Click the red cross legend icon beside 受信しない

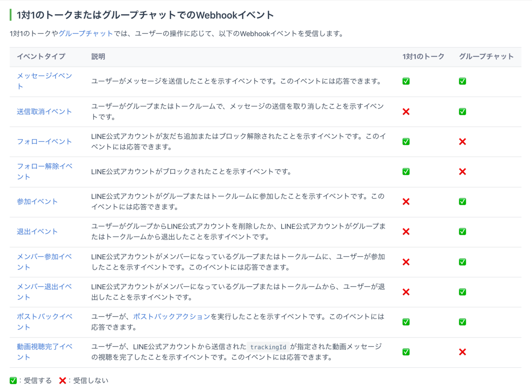pyautogui.click(x=63, y=380)
